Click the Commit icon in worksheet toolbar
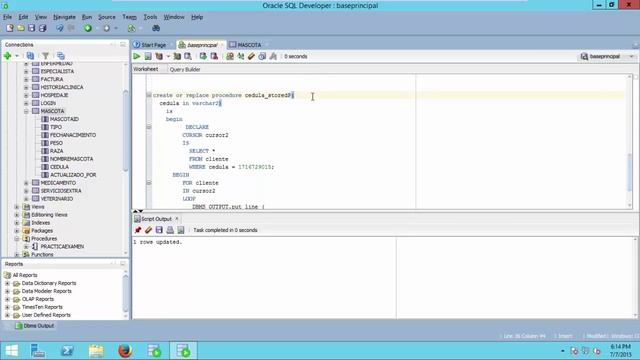Screen dimensions: 640x360 point(203,56)
